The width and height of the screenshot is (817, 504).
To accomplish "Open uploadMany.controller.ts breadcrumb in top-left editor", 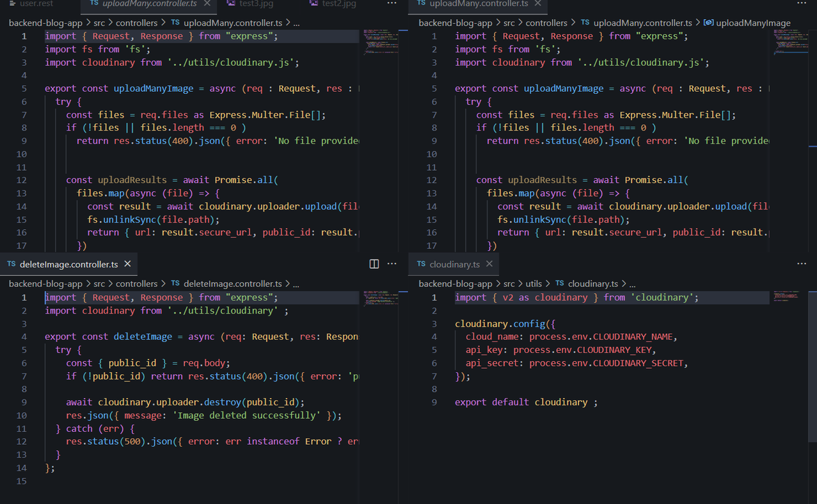I will point(233,23).
